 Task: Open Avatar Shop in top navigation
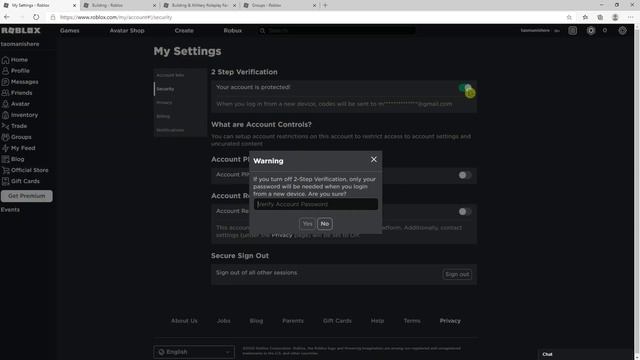(x=127, y=31)
